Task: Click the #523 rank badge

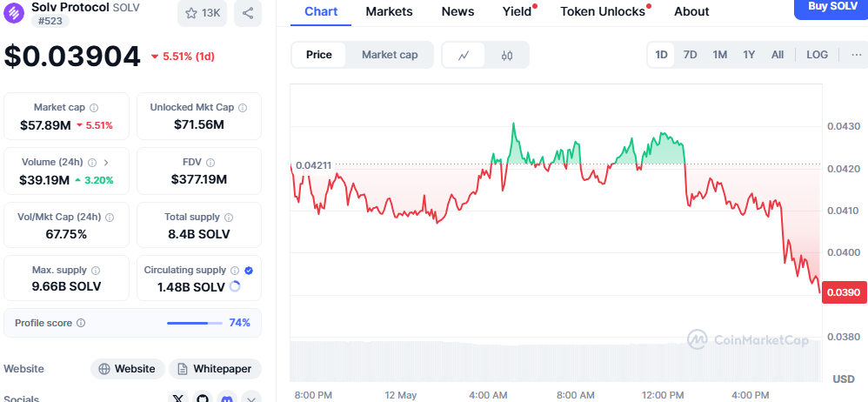Action: [x=50, y=22]
